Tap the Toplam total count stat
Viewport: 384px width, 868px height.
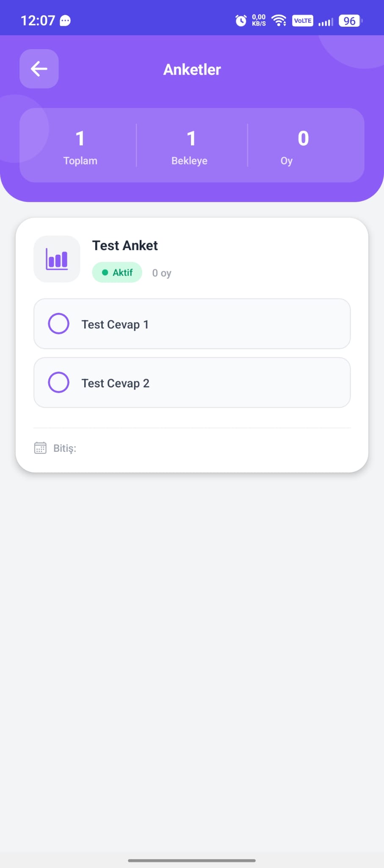tap(80, 146)
